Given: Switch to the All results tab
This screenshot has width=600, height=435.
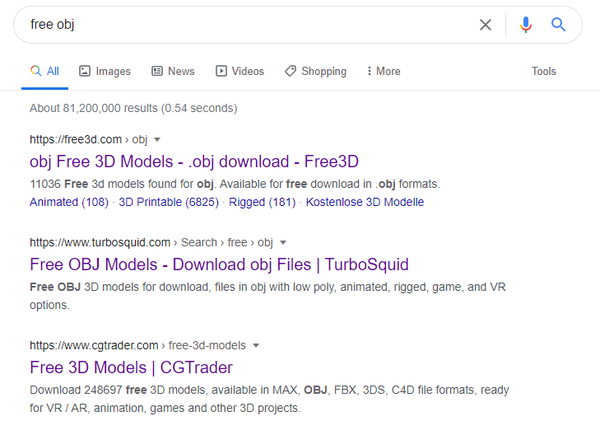Looking at the screenshot, I should (x=45, y=72).
